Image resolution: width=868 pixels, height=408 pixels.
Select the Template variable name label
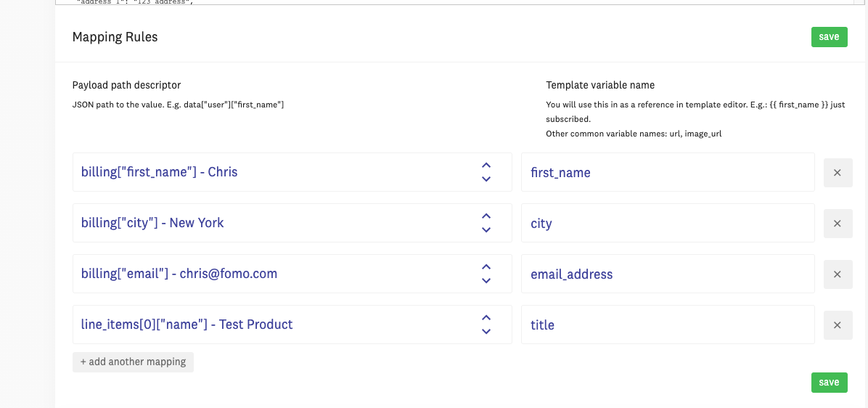(600, 85)
